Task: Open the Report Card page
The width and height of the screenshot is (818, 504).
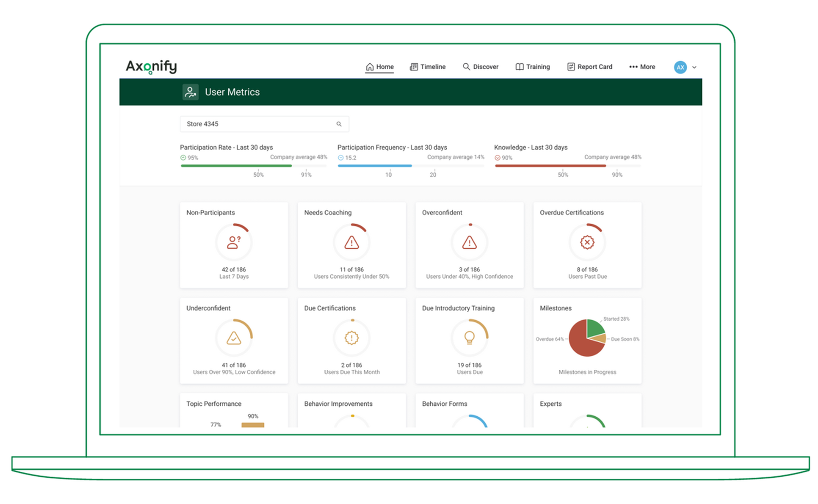Action: [590, 67]
